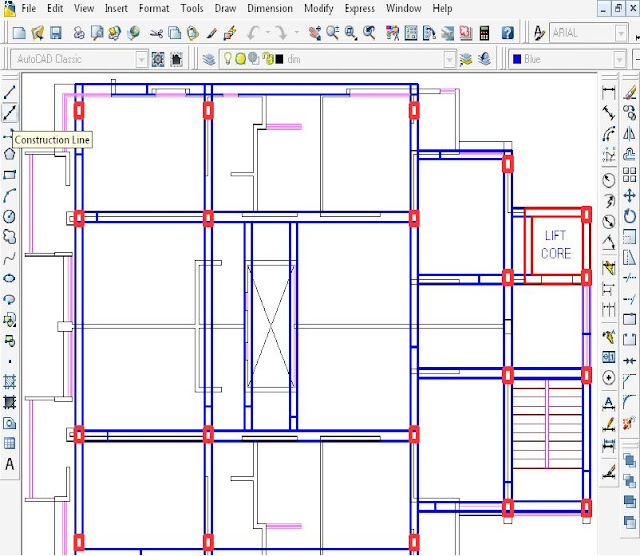Click the Blue color swatch square
Viewport: 640px width, 556px height.
point(517,60)
